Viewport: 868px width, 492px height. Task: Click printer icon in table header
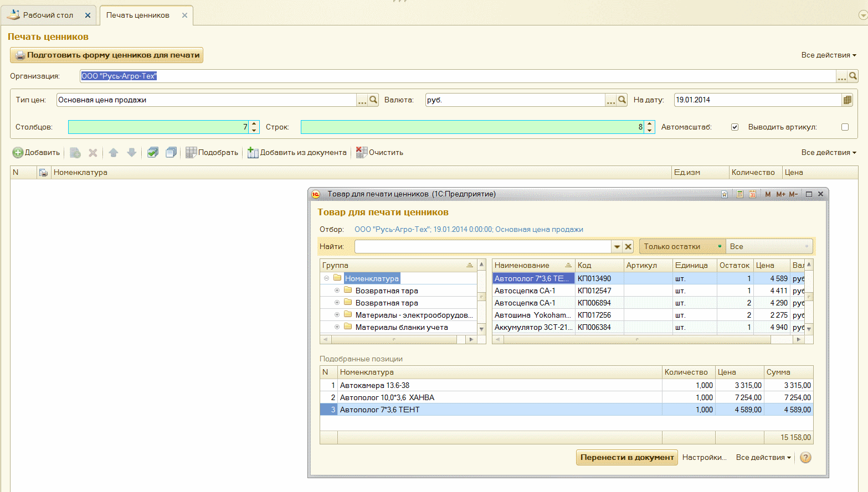point(43,173)
